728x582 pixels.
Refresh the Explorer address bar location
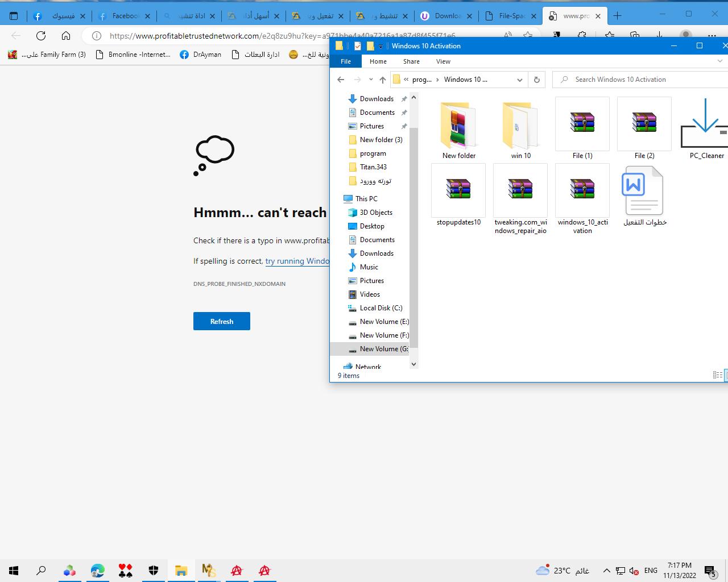536,80
